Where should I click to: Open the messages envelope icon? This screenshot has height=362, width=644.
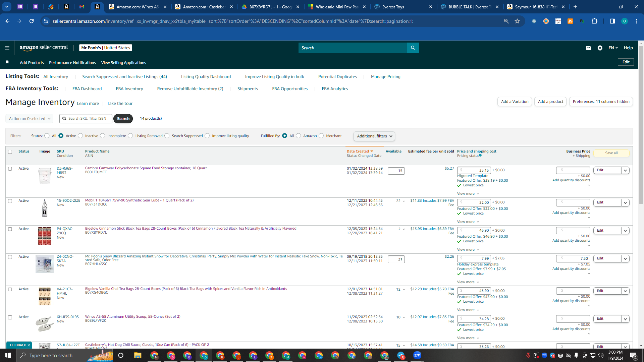coord(588,48)
